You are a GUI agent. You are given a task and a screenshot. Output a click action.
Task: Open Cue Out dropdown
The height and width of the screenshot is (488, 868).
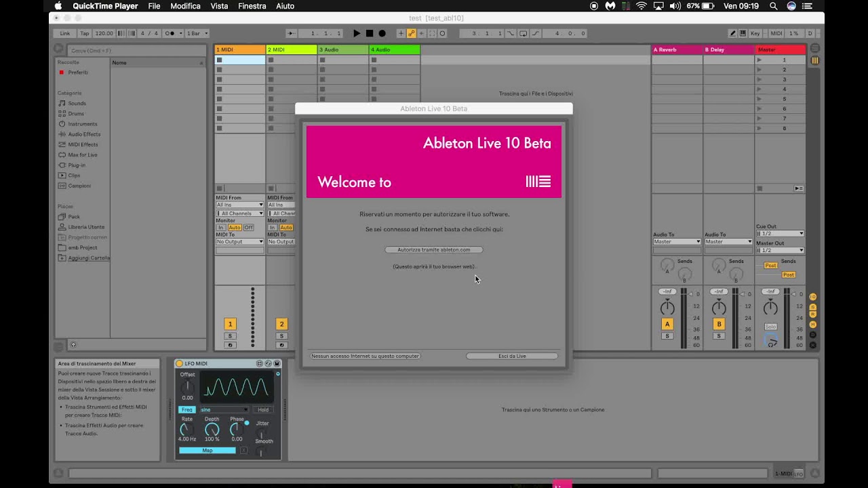coord(780,234)
